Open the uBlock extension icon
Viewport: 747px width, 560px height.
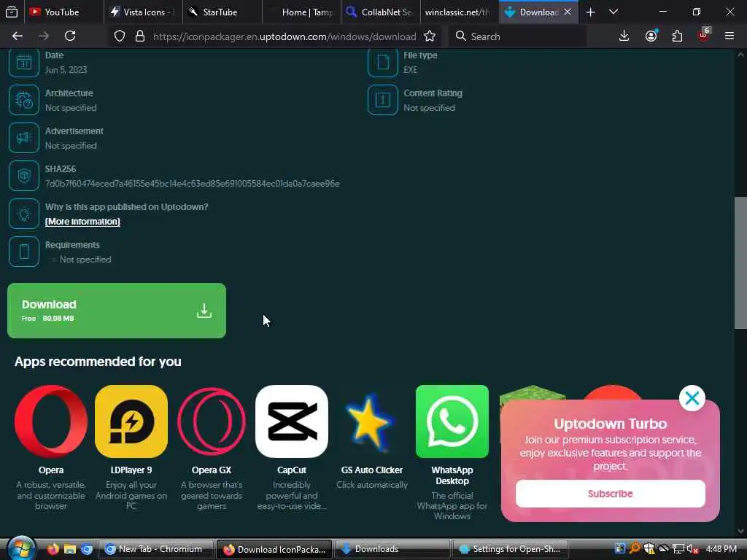(x=704, y=35)
